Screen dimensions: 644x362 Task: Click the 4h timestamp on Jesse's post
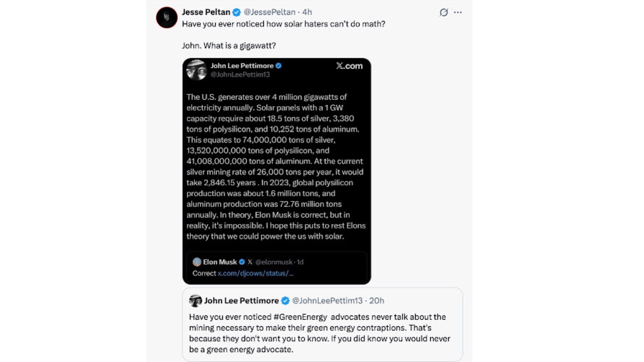click(x=307, y=12)
